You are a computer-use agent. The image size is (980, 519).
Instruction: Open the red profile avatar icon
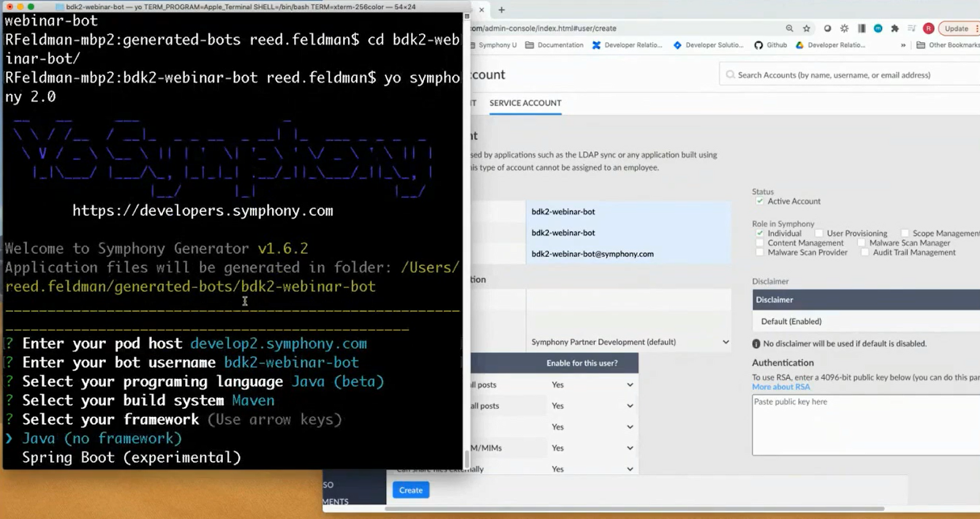click(x=929, y=28)
